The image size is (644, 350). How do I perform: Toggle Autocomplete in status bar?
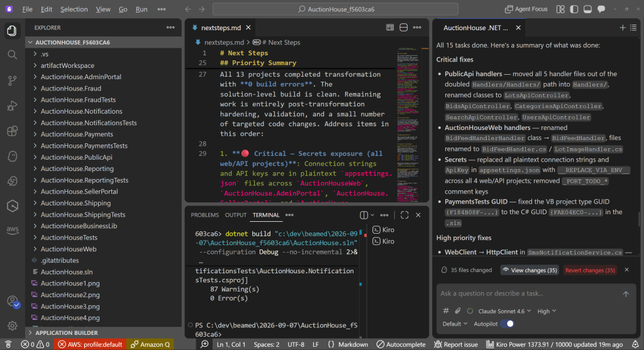point(401,345)
